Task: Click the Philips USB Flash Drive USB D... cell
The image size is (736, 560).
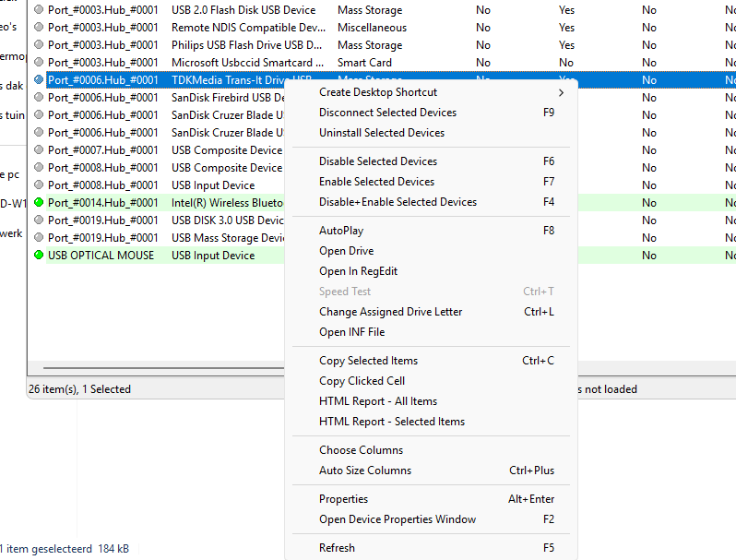Action: 246,45
